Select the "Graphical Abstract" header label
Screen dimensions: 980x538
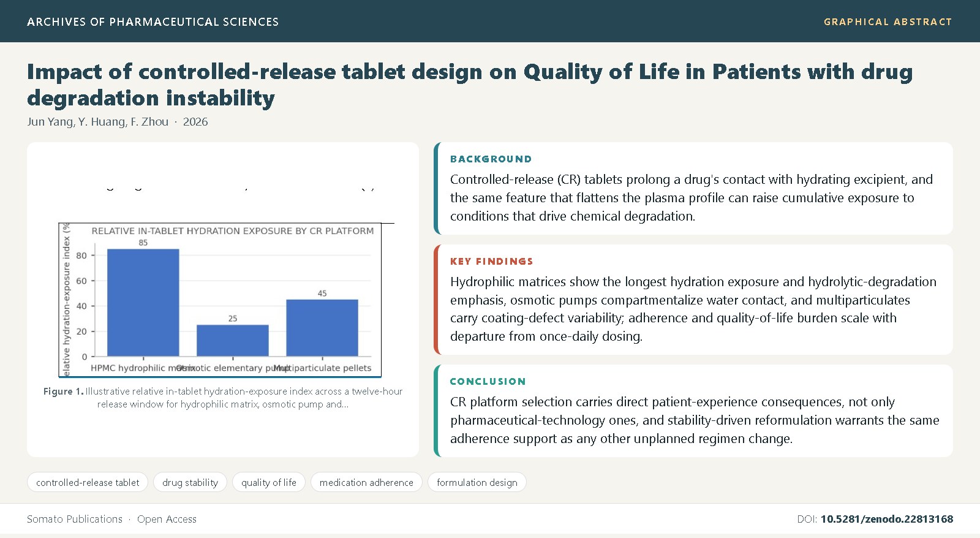coord(888,21)
